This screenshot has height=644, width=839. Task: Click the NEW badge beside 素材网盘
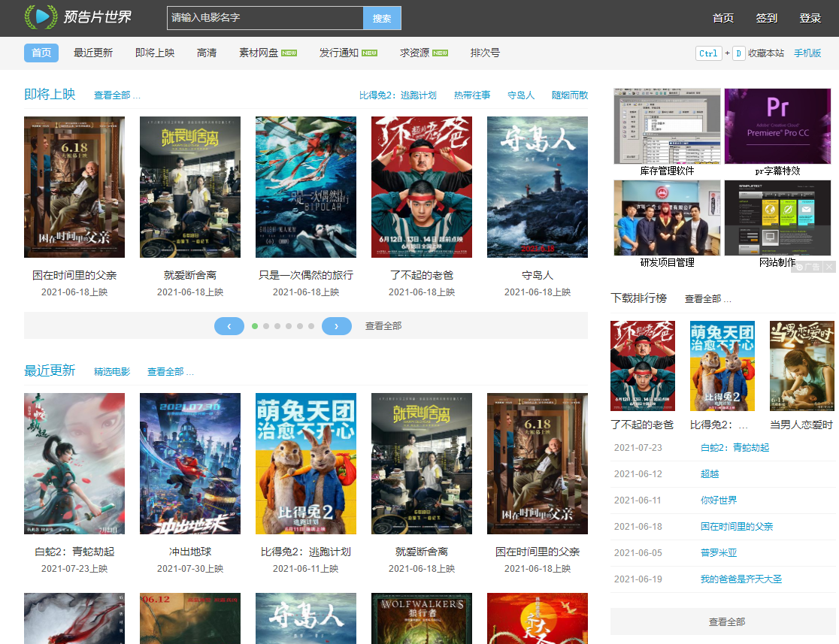click(x=289, y=53)
